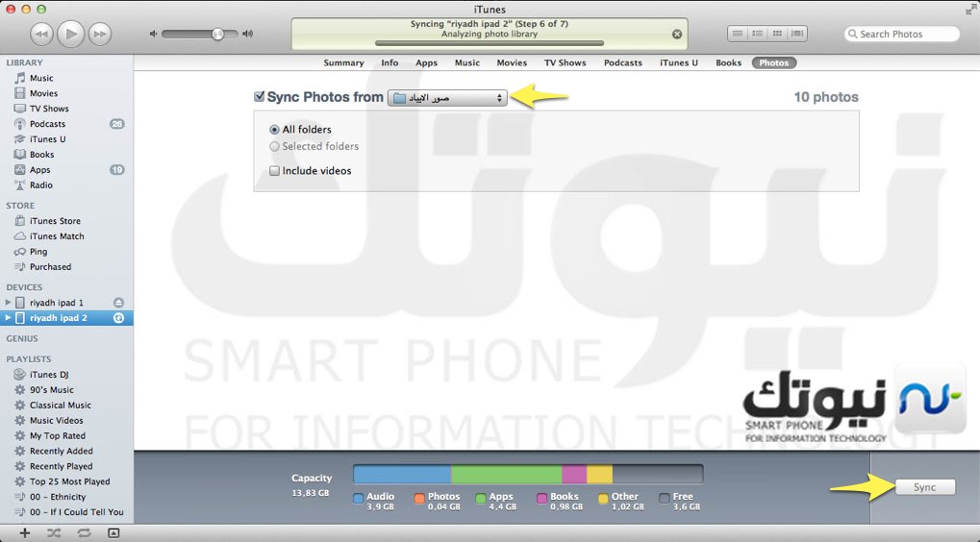Click the capacity usage bar

pos(528,474)
